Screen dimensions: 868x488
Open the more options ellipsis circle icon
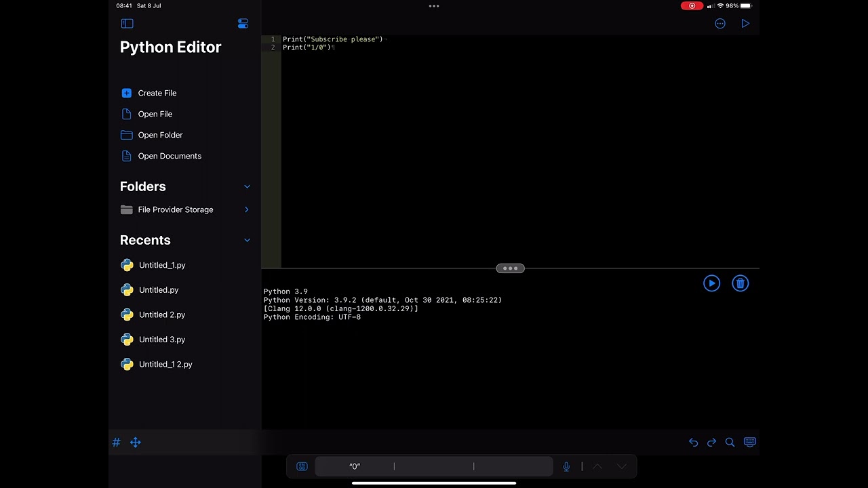(720, 24)
